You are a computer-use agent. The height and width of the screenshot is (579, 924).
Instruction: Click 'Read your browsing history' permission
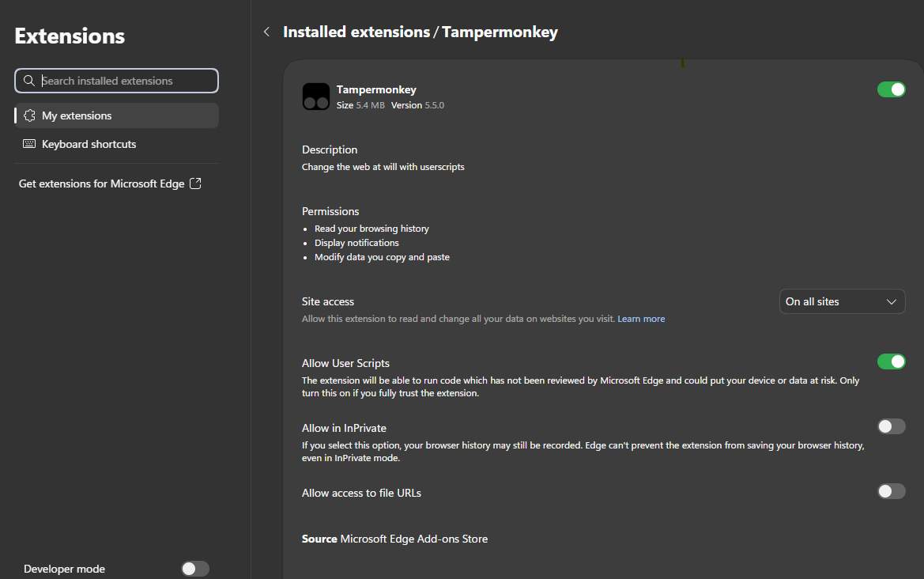tap(371, 229)
